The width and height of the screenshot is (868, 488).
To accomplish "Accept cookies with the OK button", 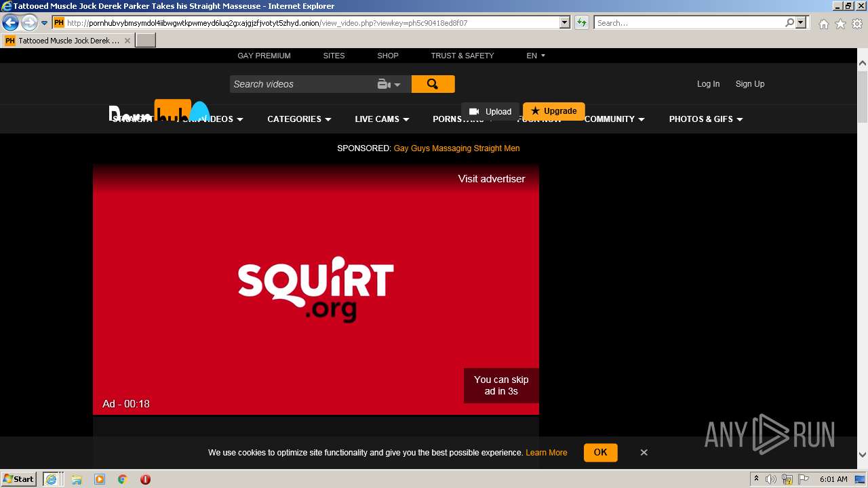I will (x=600, y=452).
